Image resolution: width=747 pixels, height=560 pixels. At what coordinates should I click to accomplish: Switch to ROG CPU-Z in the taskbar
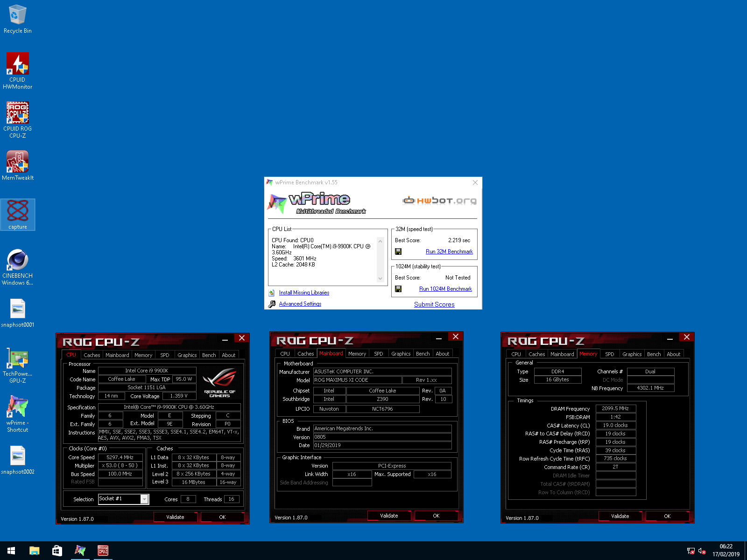(x=103, y=551)
